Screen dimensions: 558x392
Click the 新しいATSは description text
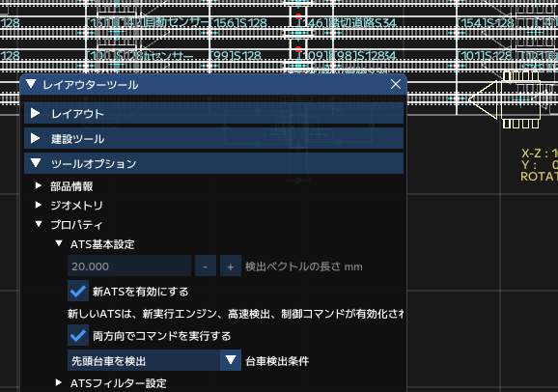point(236,314)
